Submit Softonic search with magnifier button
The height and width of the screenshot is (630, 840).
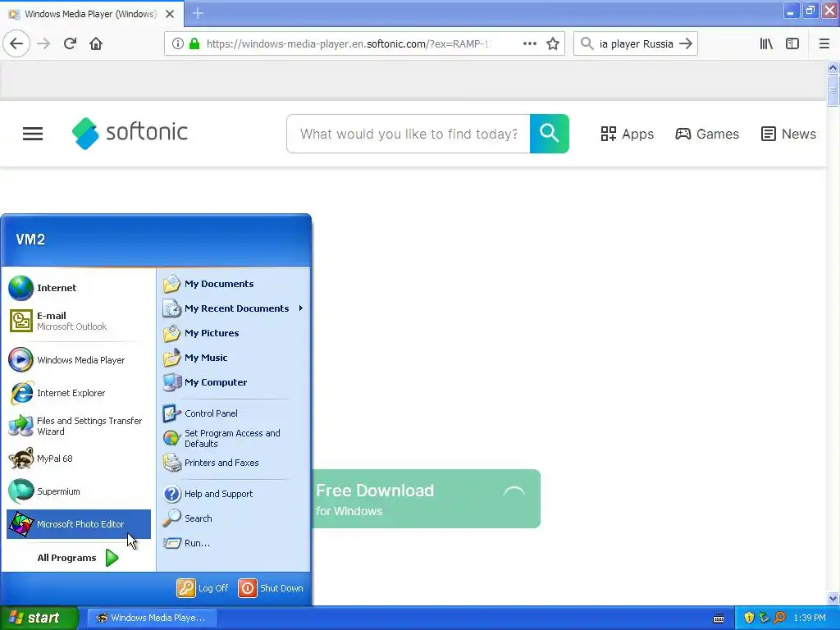coord(549,134)
